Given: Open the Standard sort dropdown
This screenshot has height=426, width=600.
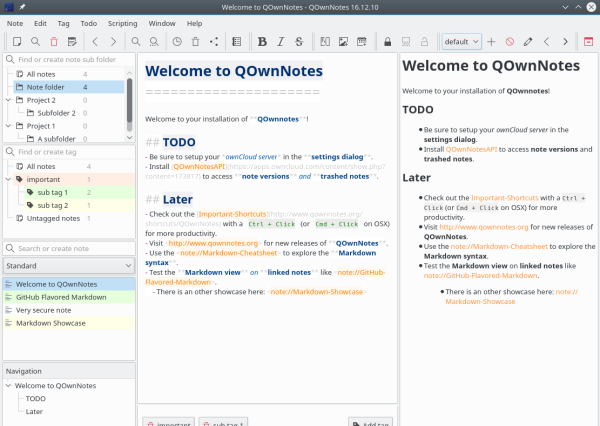Looking at the screenshot, I should (69, 266).
